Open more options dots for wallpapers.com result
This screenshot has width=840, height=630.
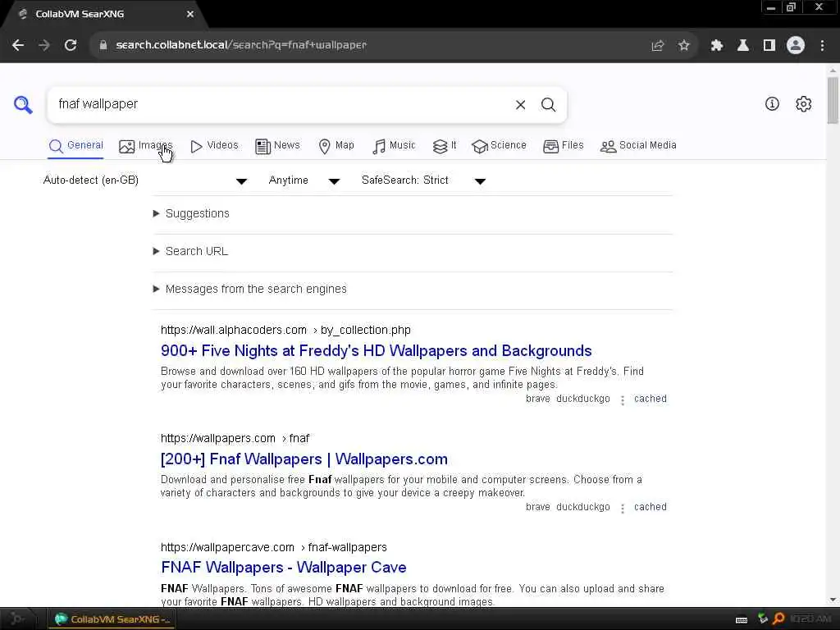[x=623, y=509]
